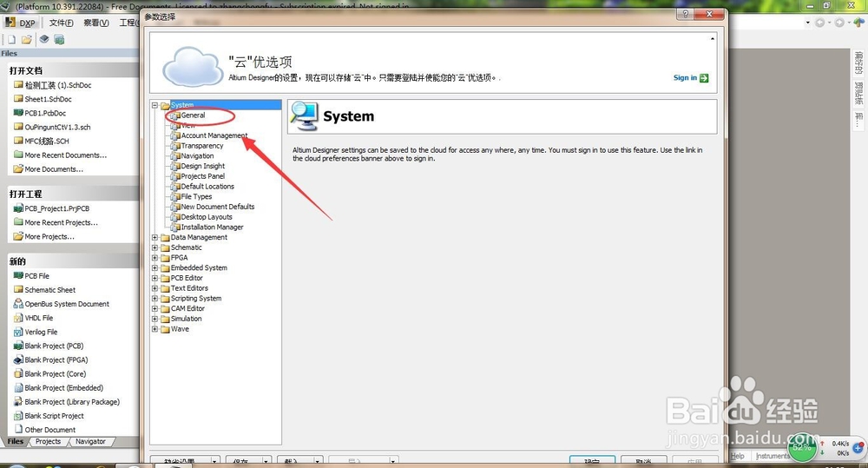868x468 pixels.
Task: Click the device view layers toolbar icon
Action: (43, 39)
